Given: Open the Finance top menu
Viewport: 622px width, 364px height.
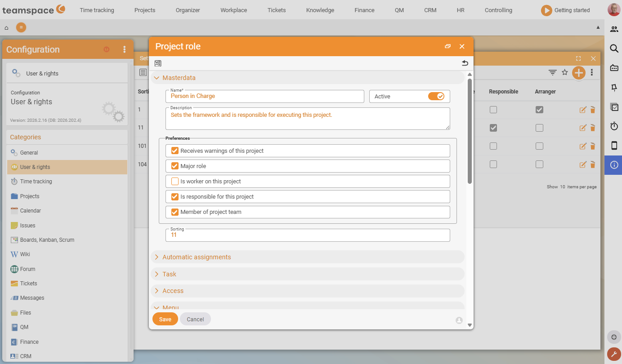Looking at the screenshot, I should click(x=364, y=10).
